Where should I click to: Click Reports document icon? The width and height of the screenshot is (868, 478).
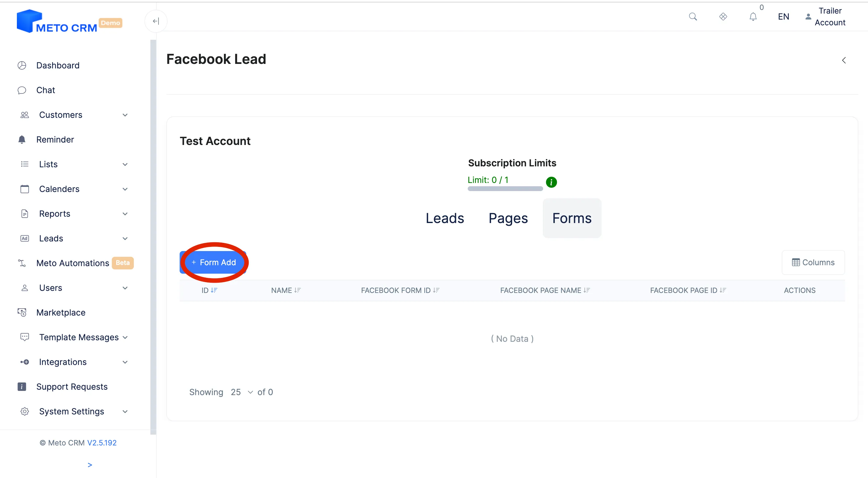[25, 214]
